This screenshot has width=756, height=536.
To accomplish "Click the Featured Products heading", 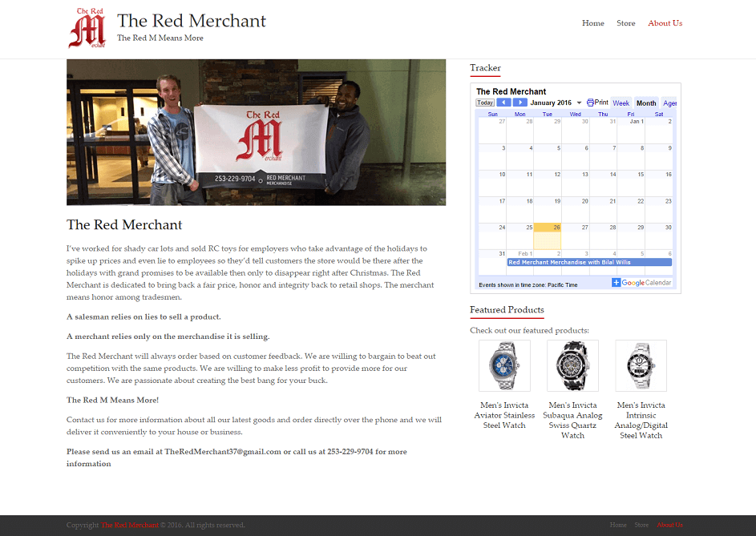I will (507, 310).
